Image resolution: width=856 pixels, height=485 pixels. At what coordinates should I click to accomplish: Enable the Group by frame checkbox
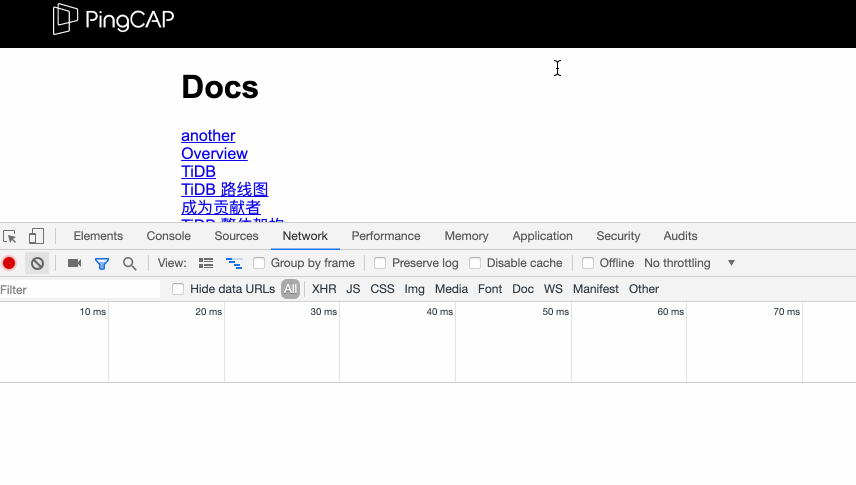click(259, 263)
